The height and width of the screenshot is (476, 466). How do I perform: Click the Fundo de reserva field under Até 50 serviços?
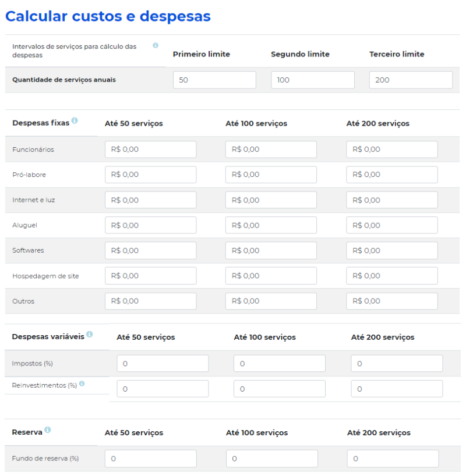pos(150,459)
